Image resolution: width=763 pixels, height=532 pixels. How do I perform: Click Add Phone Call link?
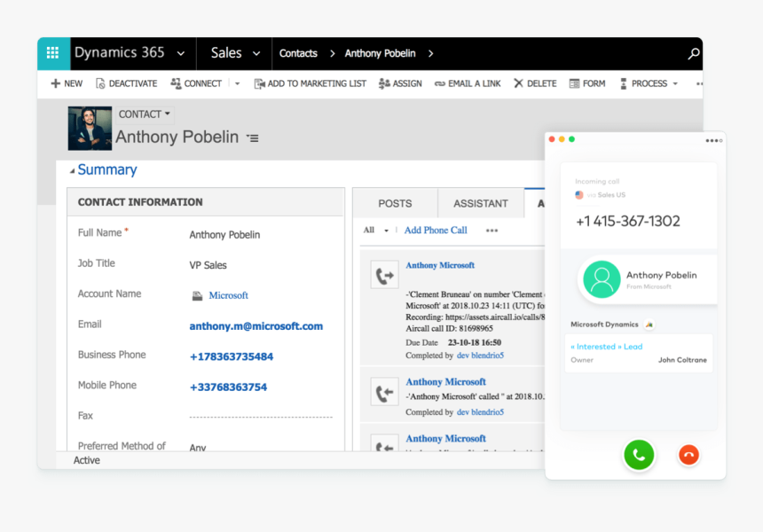(x=436, y=230)
